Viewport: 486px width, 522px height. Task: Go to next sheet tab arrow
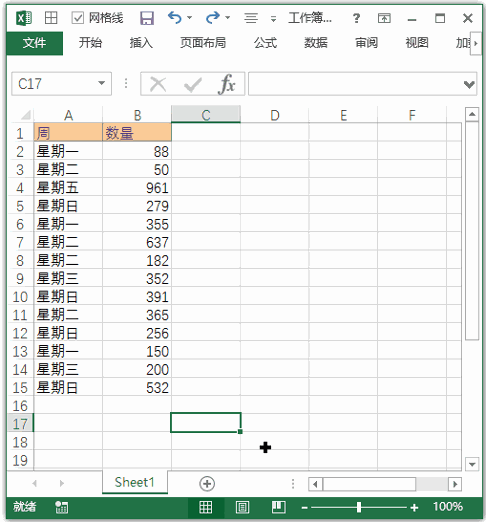tap(62, 483)
